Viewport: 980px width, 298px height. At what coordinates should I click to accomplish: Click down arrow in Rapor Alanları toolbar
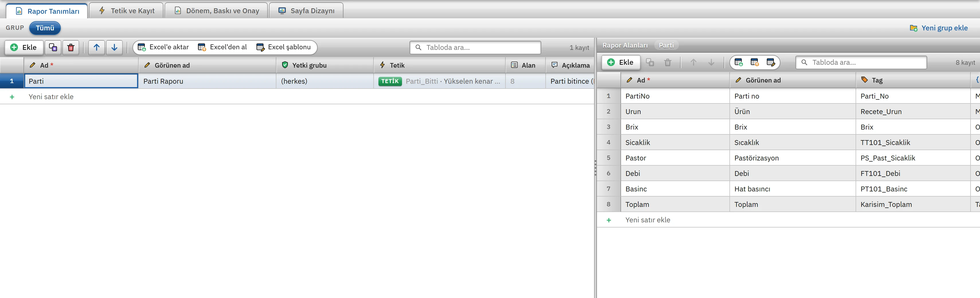tap(711, 62)
